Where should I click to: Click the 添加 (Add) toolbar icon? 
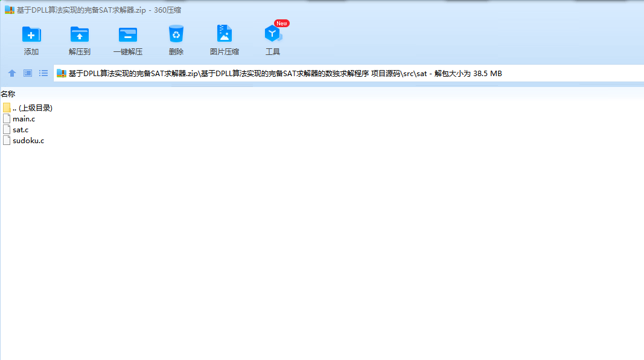click(31, 34)
